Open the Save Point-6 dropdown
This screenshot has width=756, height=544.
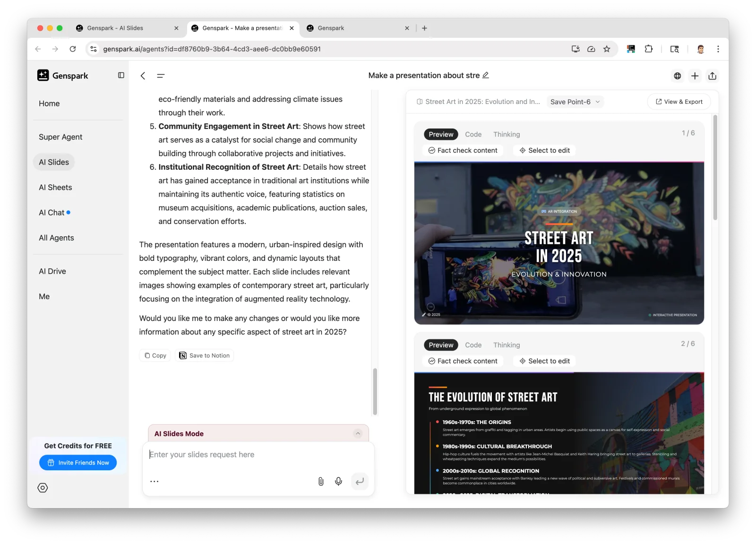pyautogui.click(x=575, y=102)
